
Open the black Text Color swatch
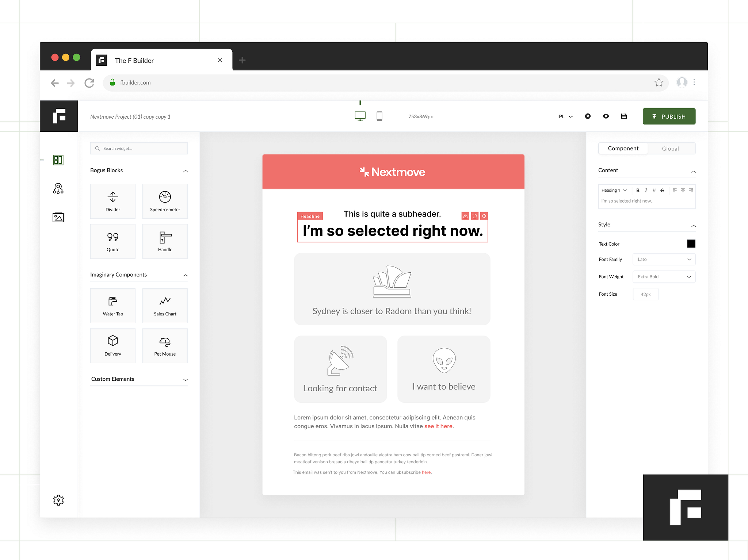pos(691,244)
